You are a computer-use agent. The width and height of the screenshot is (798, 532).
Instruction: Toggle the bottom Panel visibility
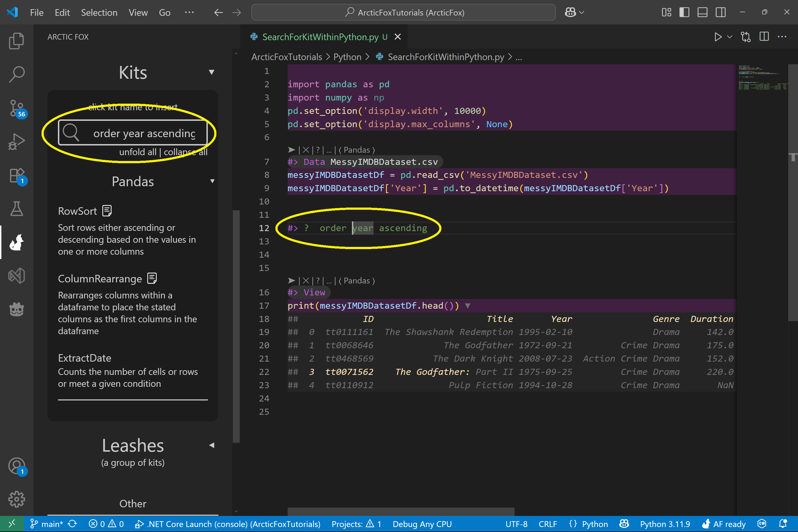pyautogui.click(x=702, y=12)
